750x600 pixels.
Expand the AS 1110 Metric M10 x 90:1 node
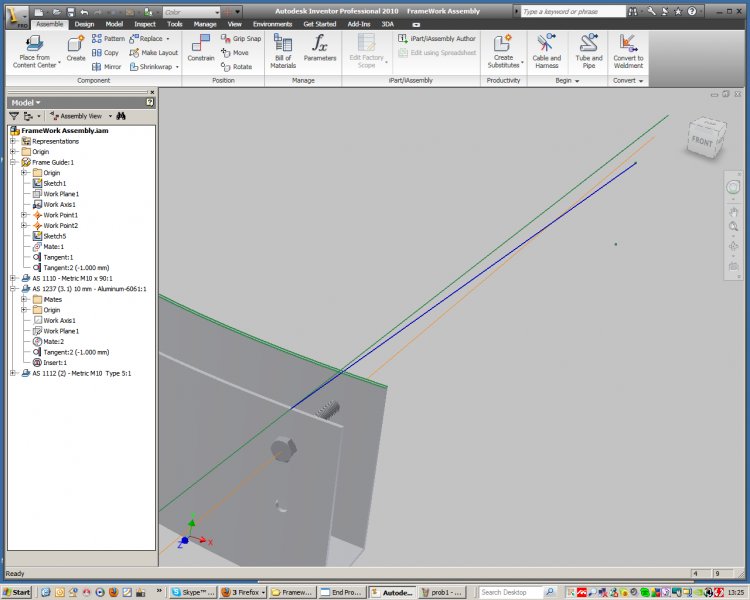(x=13, y=278)
